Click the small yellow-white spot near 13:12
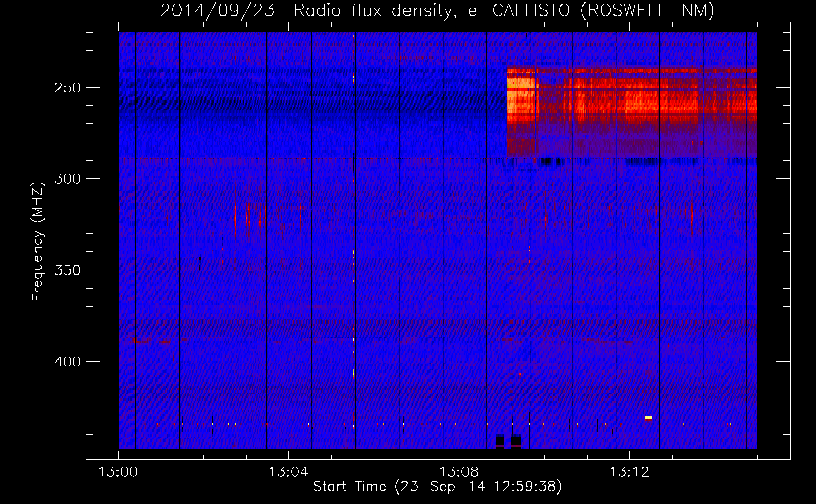 coord(648,417)
